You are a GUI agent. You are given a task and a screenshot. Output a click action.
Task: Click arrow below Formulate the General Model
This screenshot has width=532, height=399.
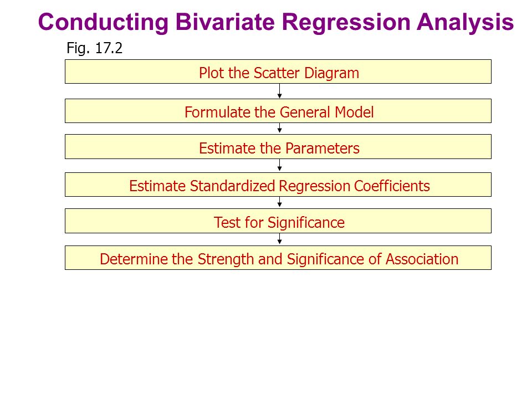[279, 129]
